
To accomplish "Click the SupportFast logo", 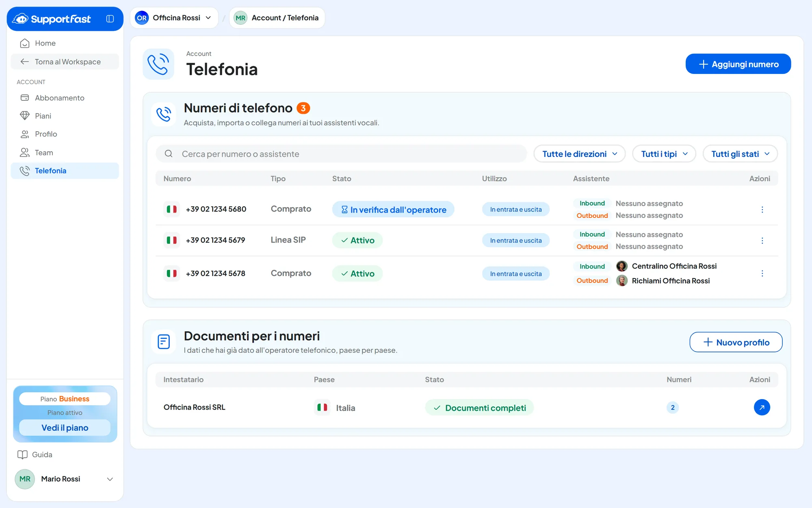I will point(52,19).
